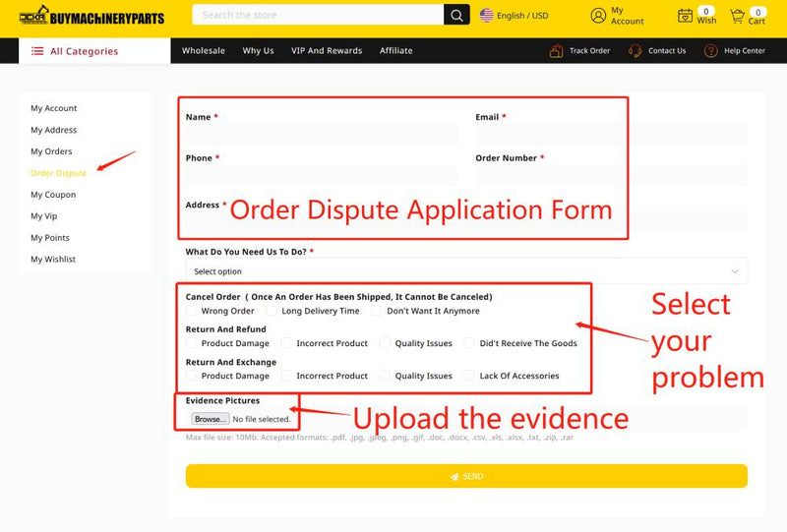Open the Select option dropdown

466,271
